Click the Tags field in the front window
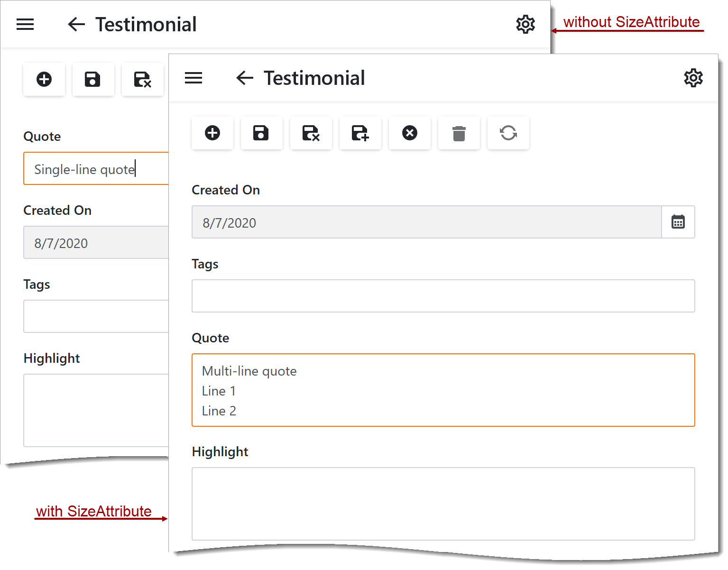This screenshot has width=728, height=570. [x=443, y=296]
